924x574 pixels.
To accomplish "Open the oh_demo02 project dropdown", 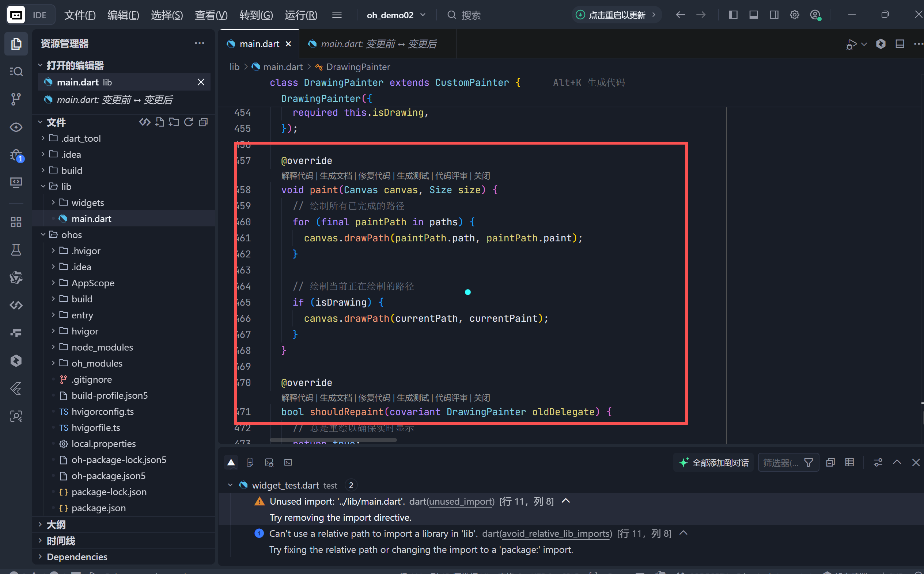I will pos(395,15).
